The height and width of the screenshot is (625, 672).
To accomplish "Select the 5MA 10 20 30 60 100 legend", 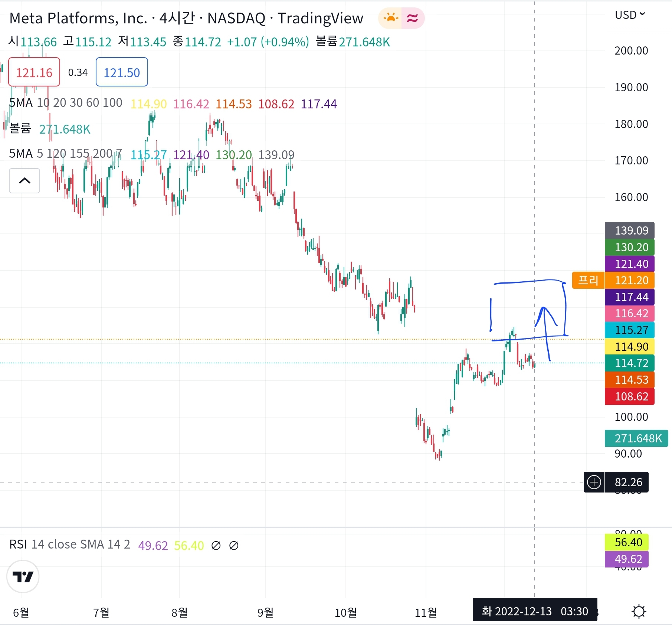I will tap(66, 103).
